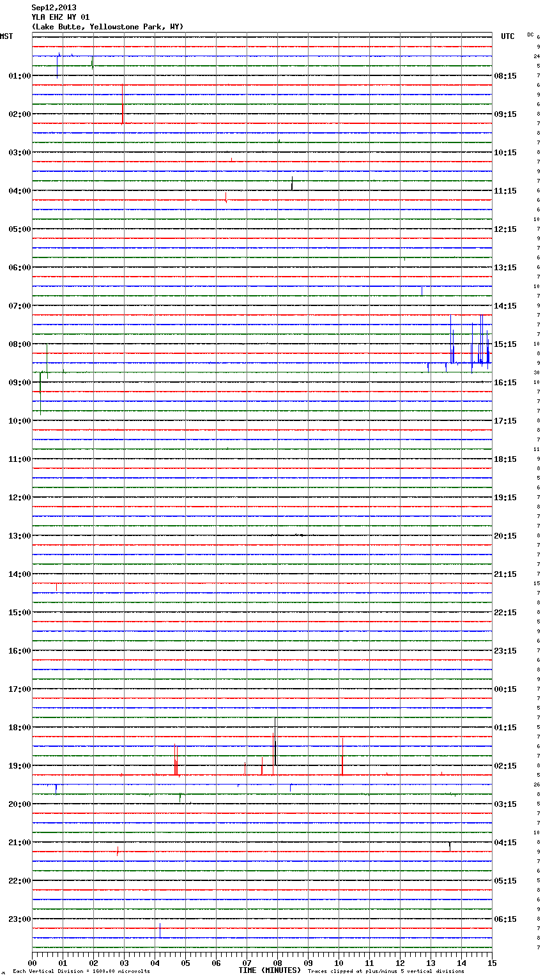The height and width of the screenshot is (980, 543).
Task: Click the 18:15 UTC row label
Action: tap(505, 459)
